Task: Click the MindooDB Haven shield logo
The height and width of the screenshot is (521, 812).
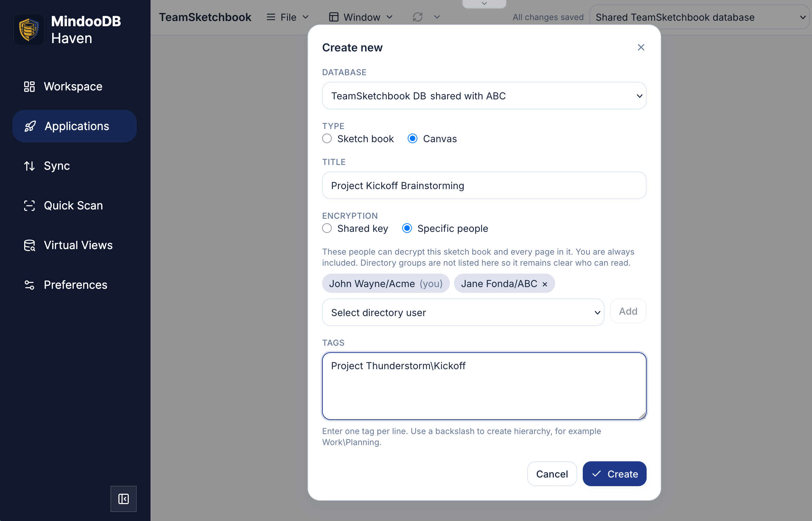Action: 29,30
